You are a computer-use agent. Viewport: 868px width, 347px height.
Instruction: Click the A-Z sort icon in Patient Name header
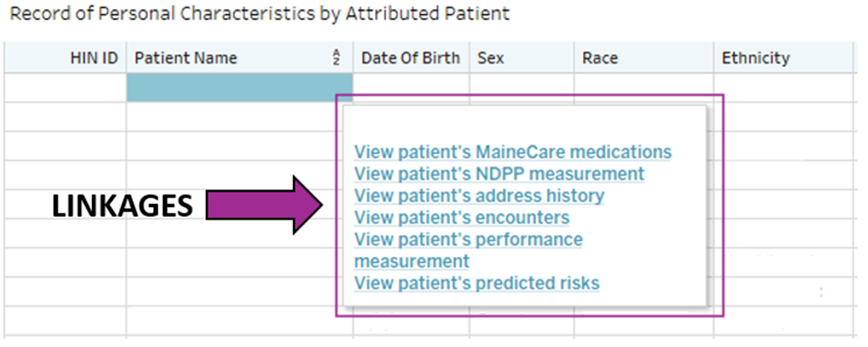point(336,57)
